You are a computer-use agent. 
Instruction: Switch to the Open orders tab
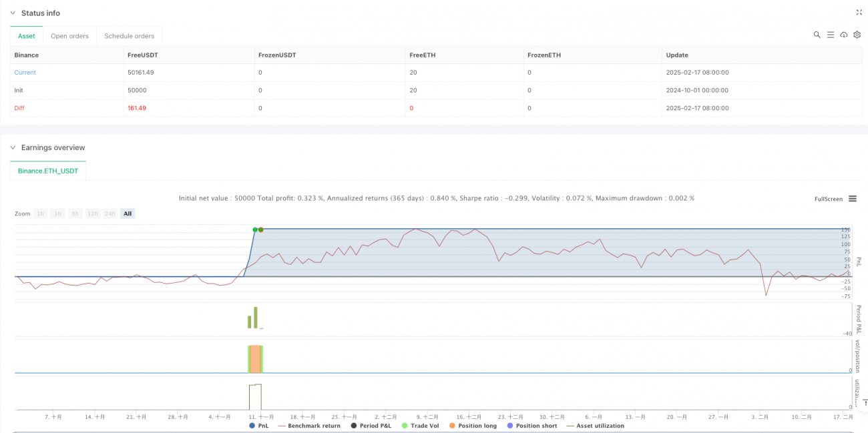pyautogui.click(x=69, y=36)
